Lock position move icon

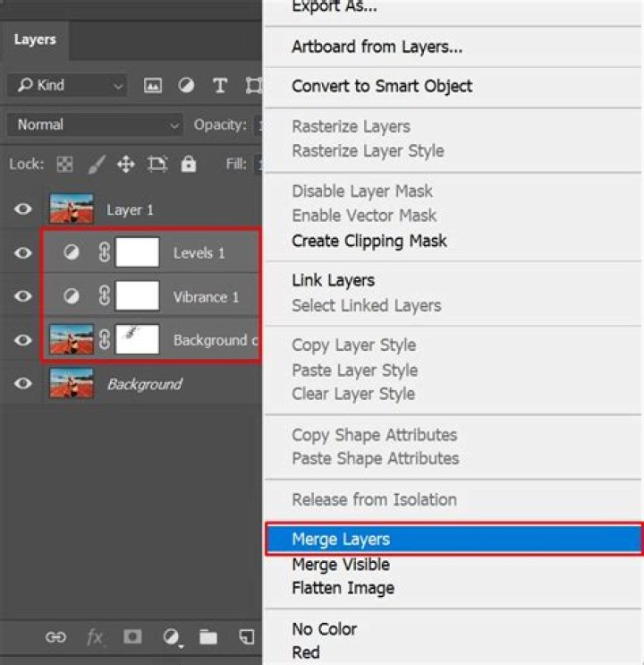pos(126,164)
